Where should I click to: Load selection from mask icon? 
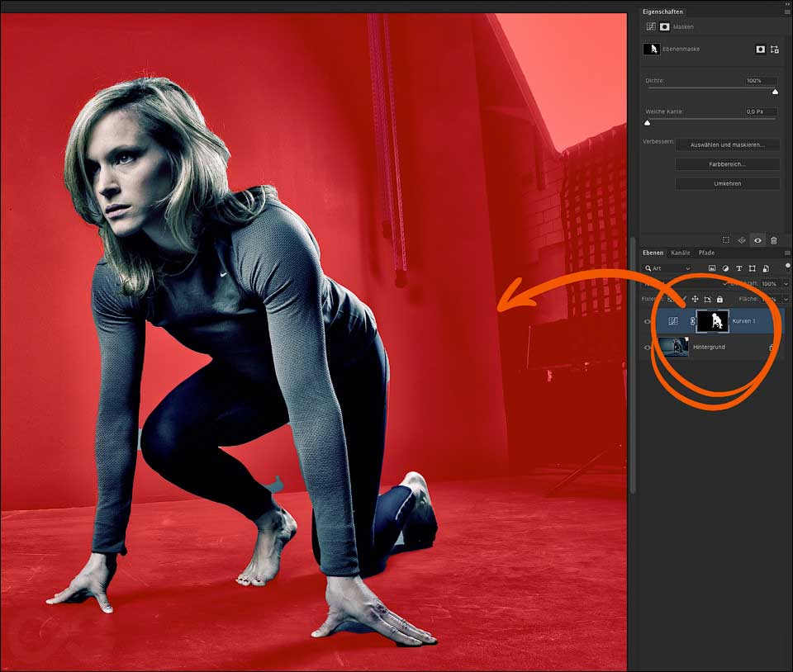[726, 240]
